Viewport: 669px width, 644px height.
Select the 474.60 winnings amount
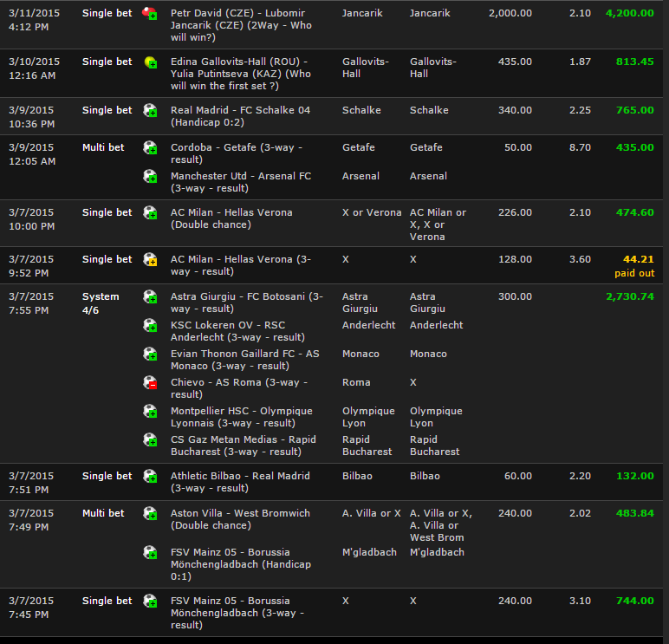(x=635, y=212)
